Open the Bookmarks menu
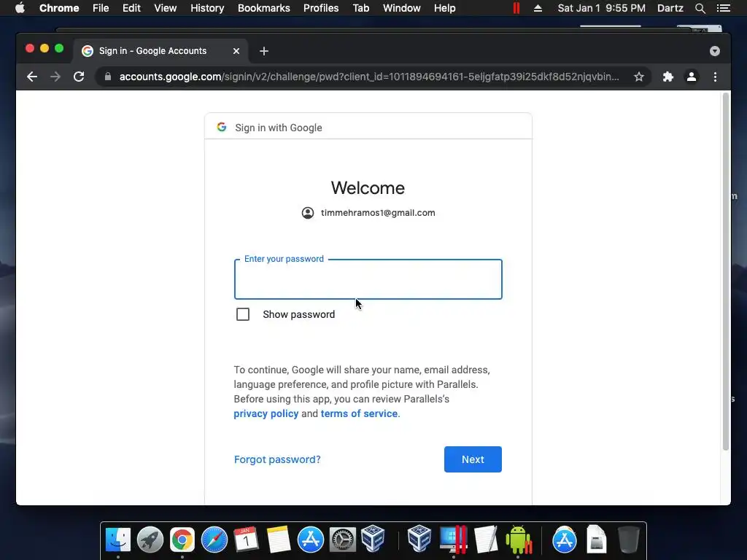The width and height of the screenshot is (747, 560). coord(264,8)
